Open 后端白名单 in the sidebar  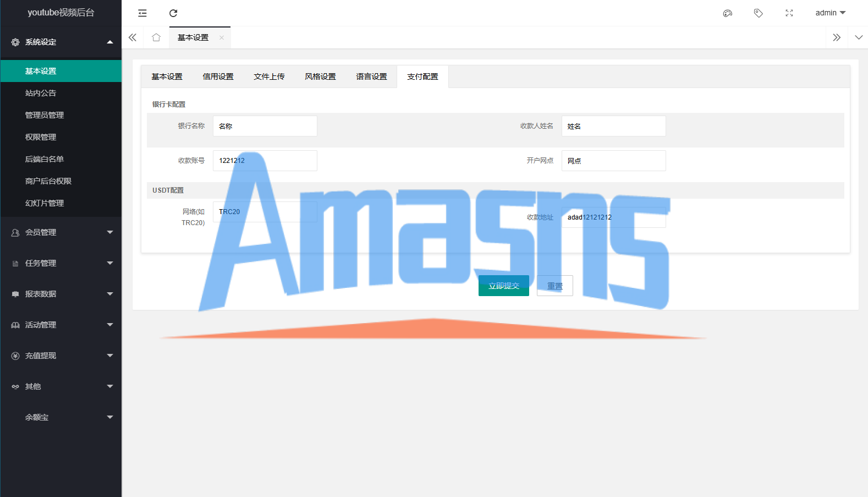tap(61, 159)
